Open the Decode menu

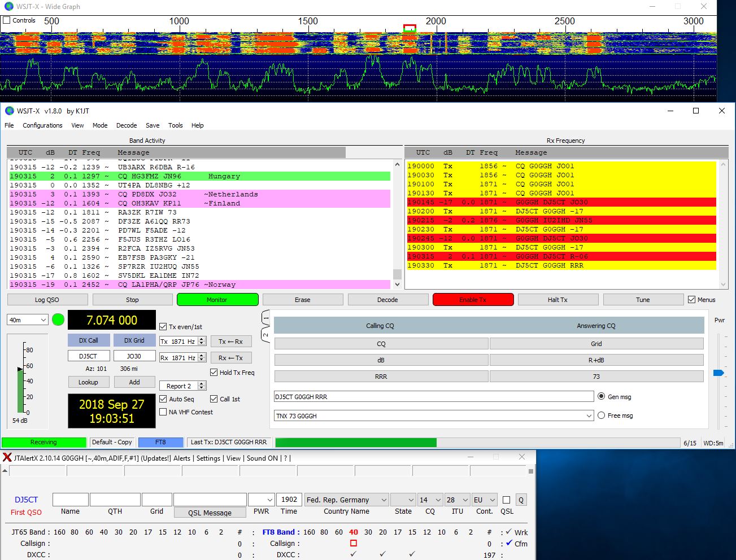click(127, 125)
